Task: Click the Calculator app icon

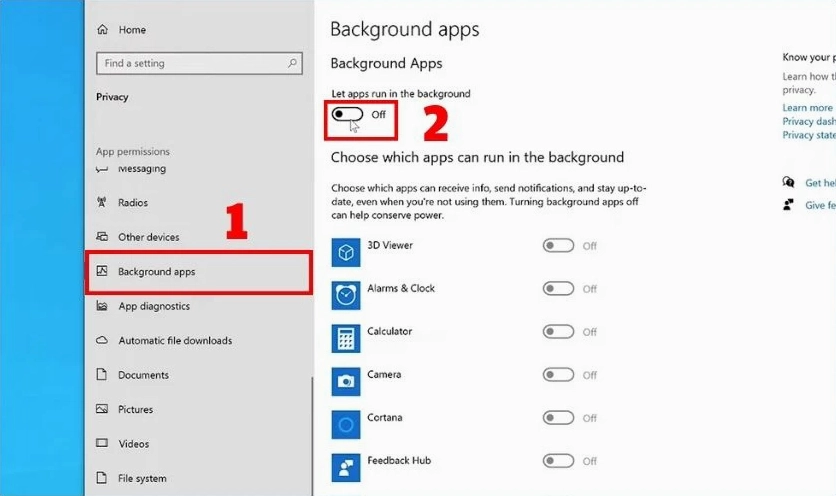Action: 345,338
